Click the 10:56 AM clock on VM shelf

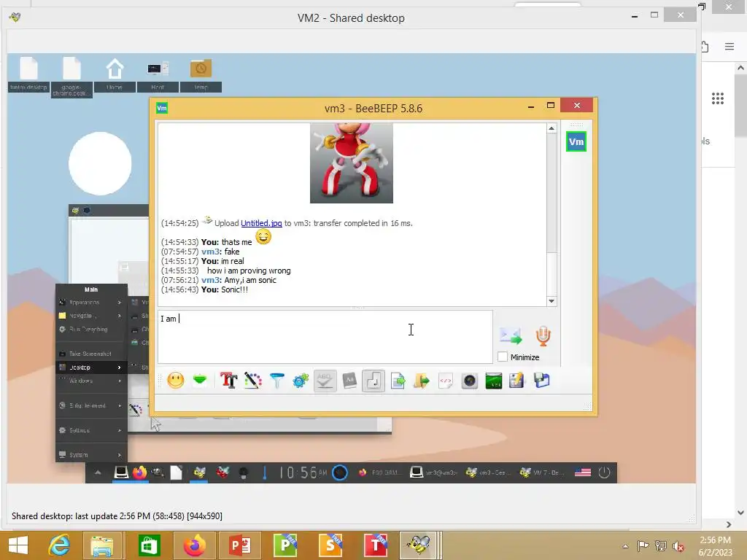coord(303,472)
